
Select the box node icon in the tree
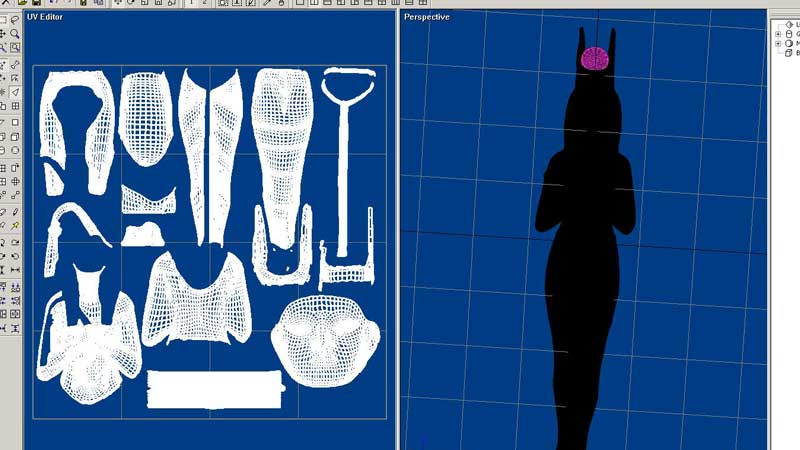789,53
